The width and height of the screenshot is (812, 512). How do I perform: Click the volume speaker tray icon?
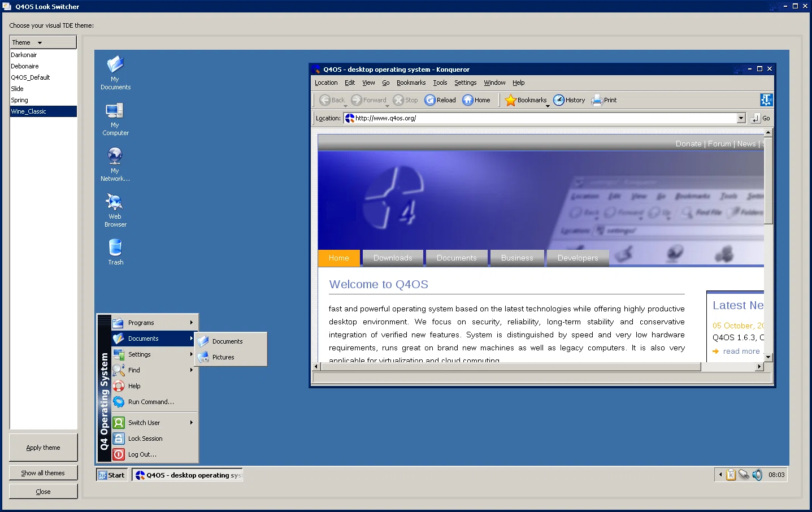point(757,475)
